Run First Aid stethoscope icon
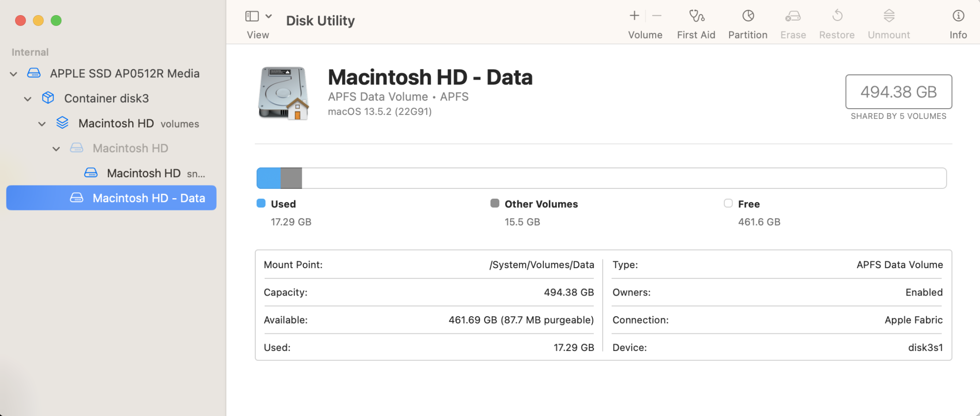The width and height of the screenshot is (980, 416). (x=696, y=16)
